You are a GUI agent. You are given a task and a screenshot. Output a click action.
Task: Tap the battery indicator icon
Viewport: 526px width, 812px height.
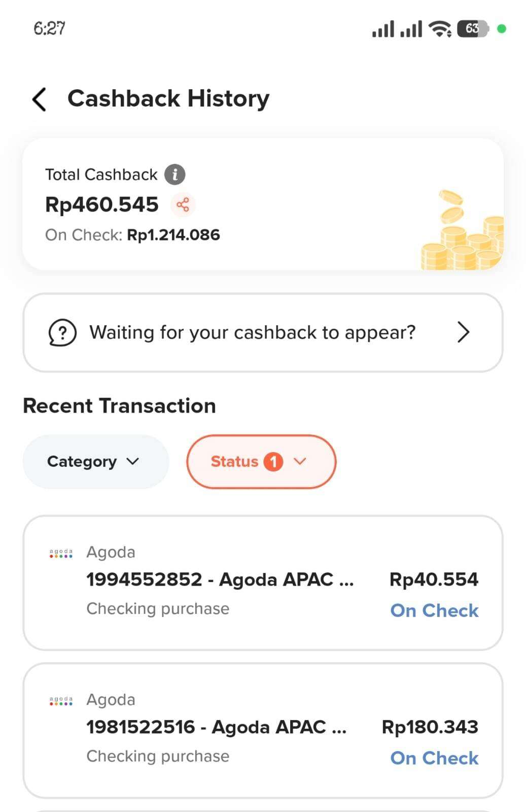[473, 29]
